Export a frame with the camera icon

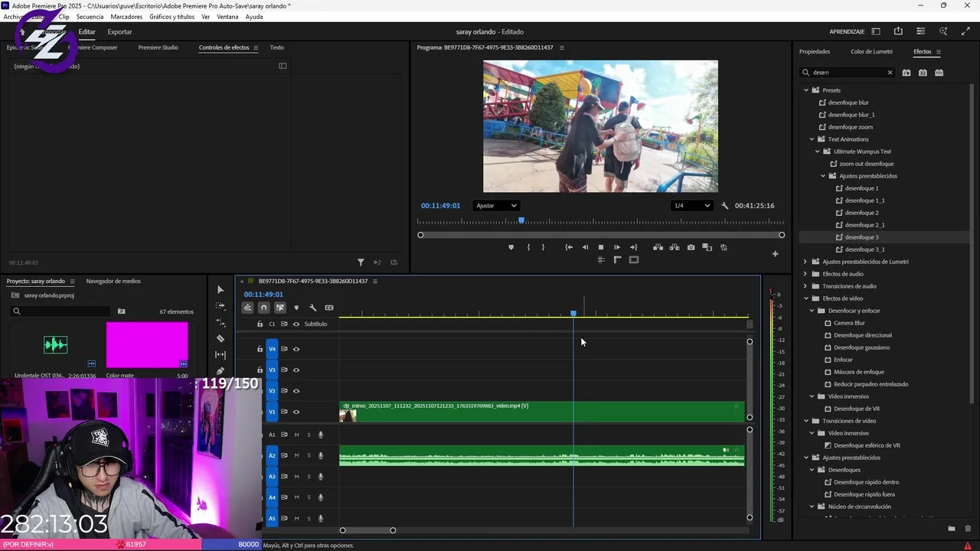tap(691, 247)
